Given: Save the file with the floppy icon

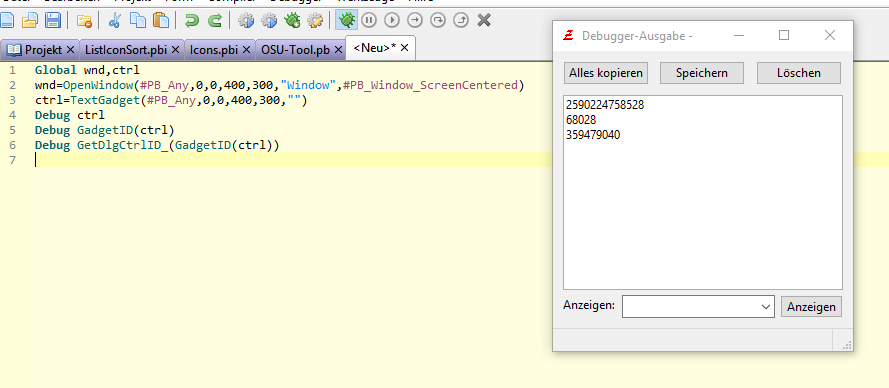Looking at the screenshot, I should pyautogui.click(x=53, y=20).
